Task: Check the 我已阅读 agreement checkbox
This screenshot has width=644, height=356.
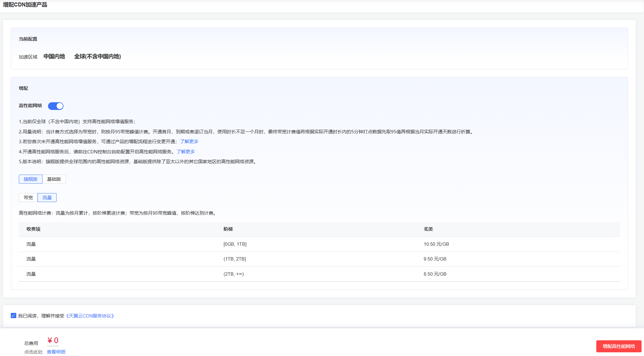Action: tap(14, 316)
